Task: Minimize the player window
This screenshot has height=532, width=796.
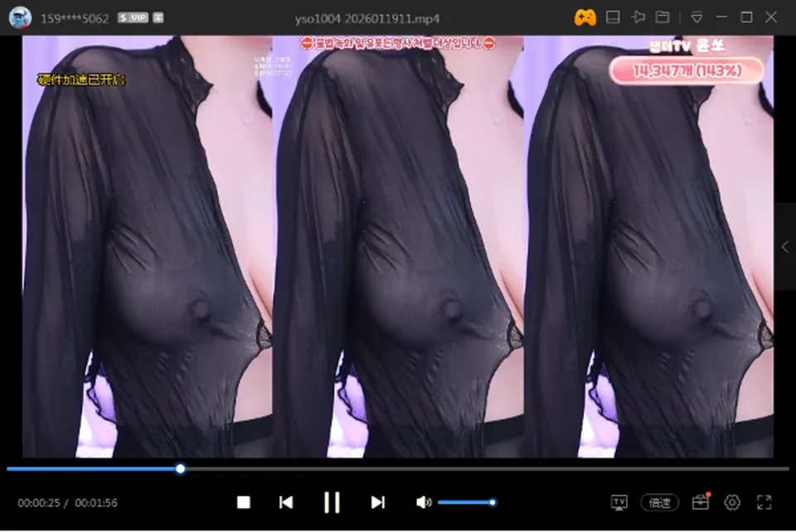Action: click(x=721, y=17)
